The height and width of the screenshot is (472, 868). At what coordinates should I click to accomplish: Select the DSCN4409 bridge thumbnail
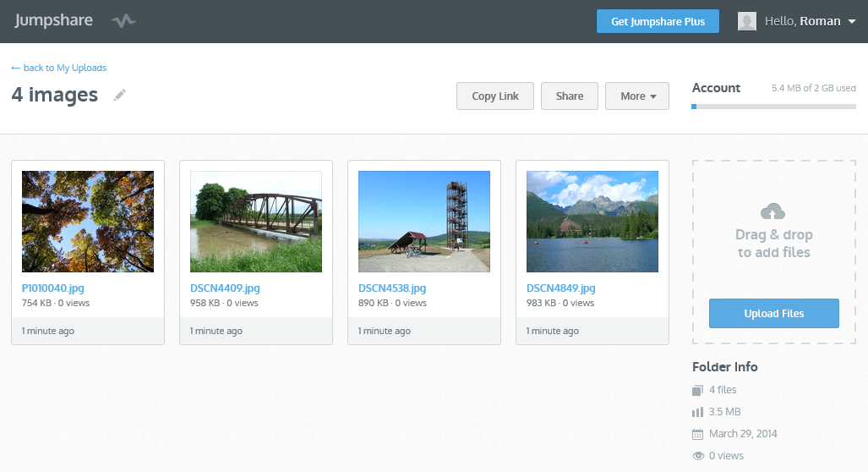[x=256, y=222]
